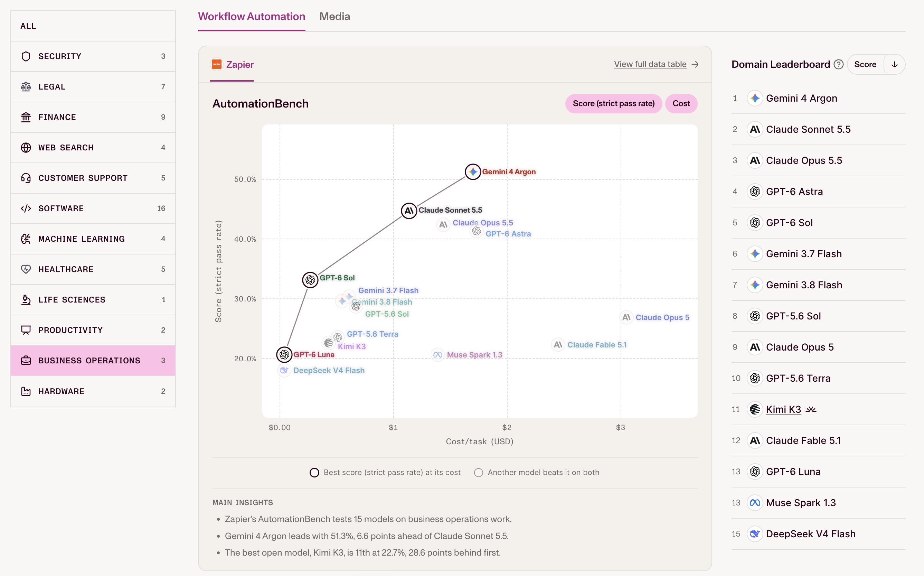The image size is (924, 576).
Task: Click the GPT-6 Sol chart marker
Action: pyautogui.click(x=310, y=280)
